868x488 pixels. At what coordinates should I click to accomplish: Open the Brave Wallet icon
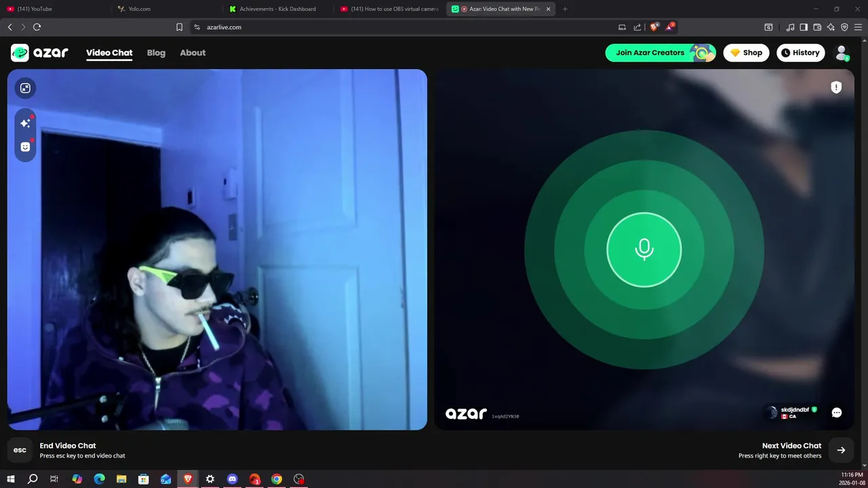click(817, 27)
